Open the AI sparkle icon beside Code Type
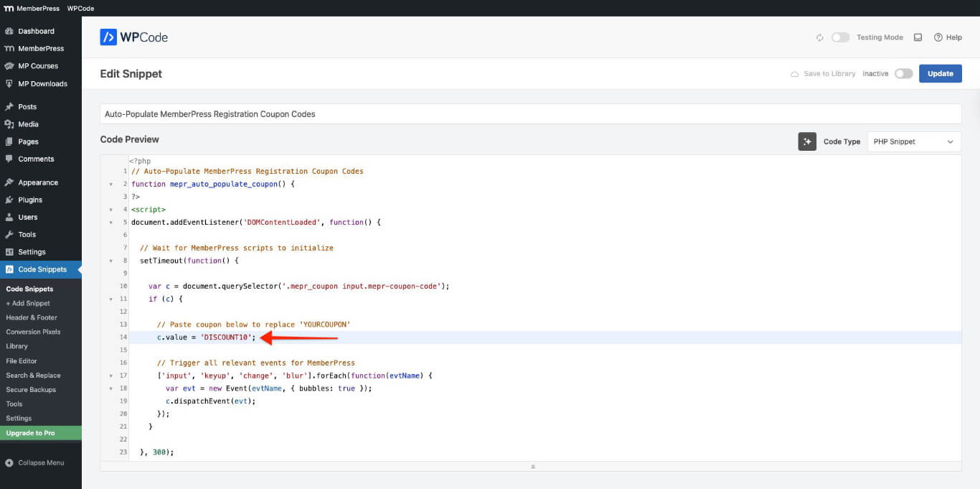 (x=807, y=141)
